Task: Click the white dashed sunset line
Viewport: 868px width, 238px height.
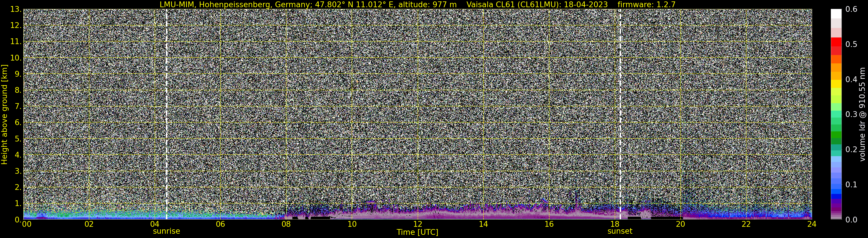Action: pyautogui.click(x=620, y=114)
